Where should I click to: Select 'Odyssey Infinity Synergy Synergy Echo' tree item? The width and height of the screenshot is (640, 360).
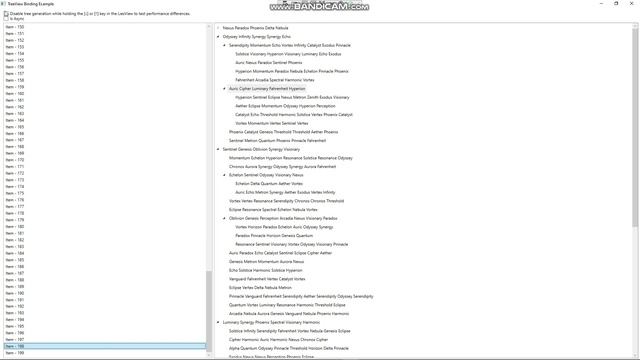257,37
